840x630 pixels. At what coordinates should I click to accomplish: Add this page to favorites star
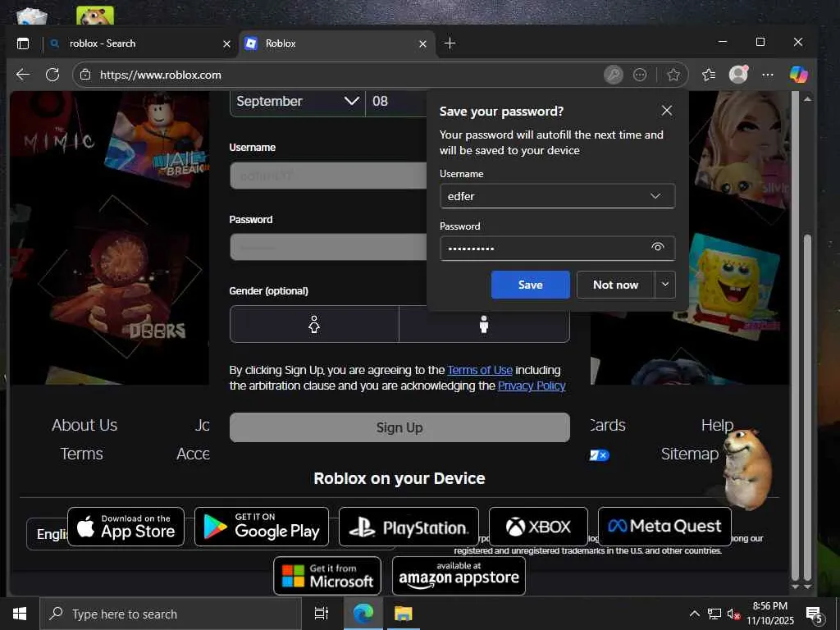(673, 75)
